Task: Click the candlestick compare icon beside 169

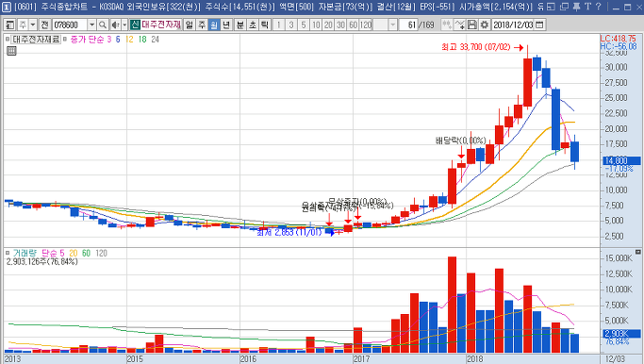Action: coord(447,25)
